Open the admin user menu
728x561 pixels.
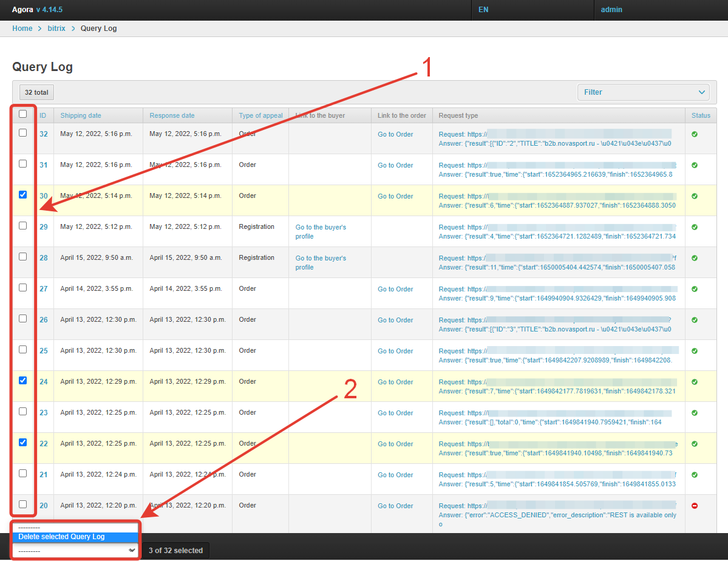pos(611,10)
